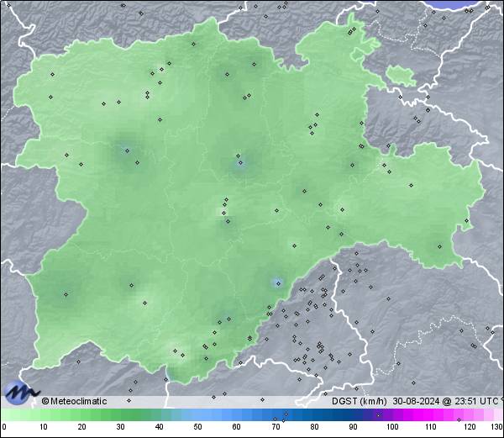Screen dimensions: 504x438
Task: Click the scale label 50
Action: [x=197, y=427]
